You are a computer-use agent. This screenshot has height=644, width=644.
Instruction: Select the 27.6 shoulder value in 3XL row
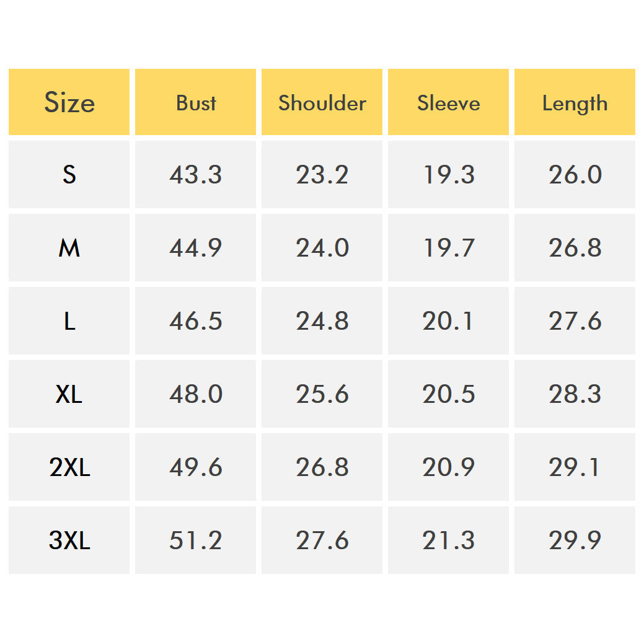(322, 540)
